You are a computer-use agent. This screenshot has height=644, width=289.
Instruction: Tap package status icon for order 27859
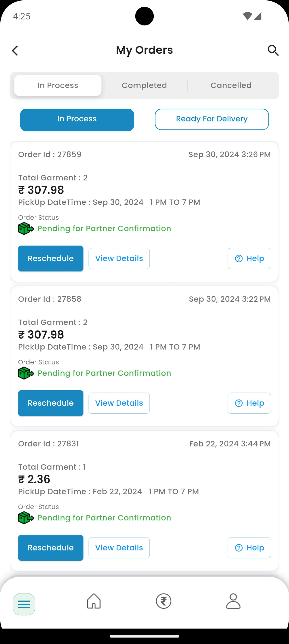26,229
